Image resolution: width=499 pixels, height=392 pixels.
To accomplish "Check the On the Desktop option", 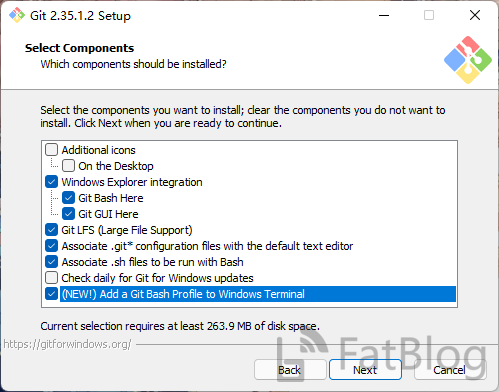I will point(68,166).
